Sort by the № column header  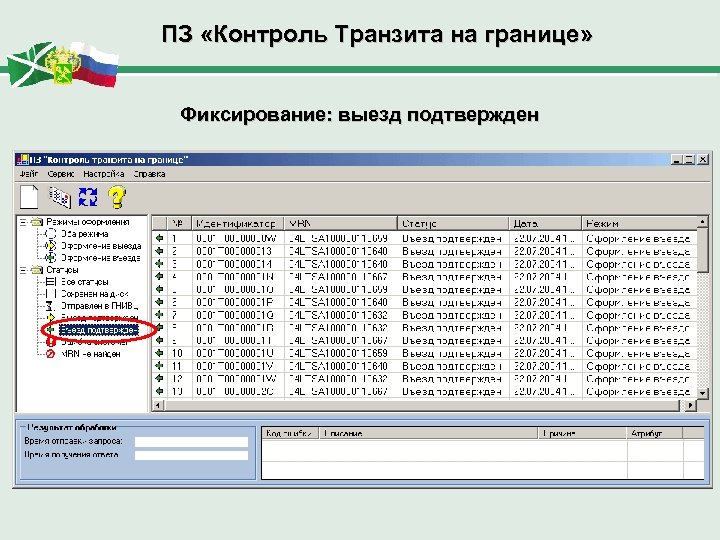(x=179, y=224)
